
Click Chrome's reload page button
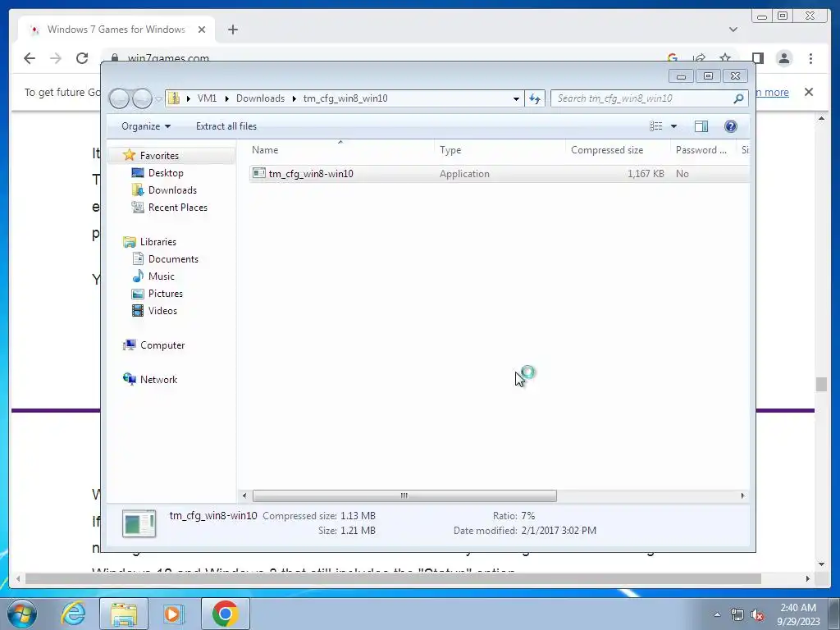tap(82, 58)
